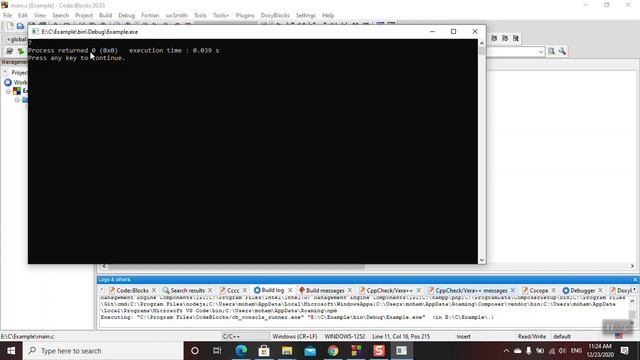Switch to the Debugger log tab
Image resolution: width=640 pixels, height=360 pixels.
[x=582, y=291]
